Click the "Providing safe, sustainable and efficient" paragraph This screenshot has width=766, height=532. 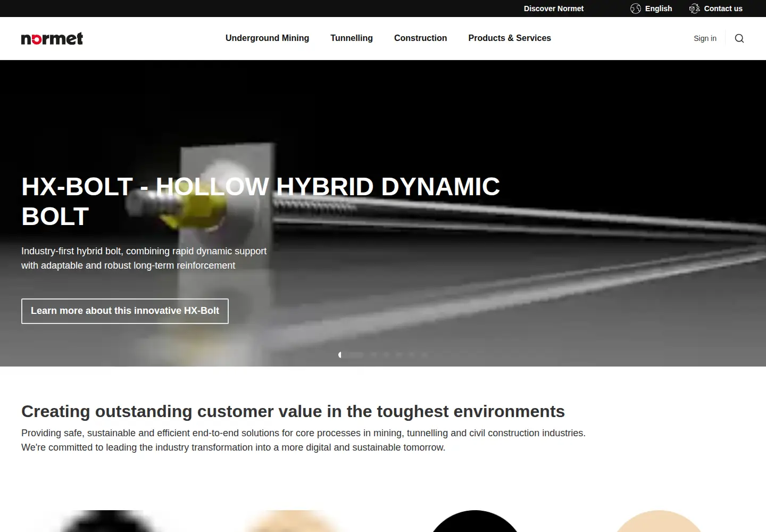tap(303, 440)
